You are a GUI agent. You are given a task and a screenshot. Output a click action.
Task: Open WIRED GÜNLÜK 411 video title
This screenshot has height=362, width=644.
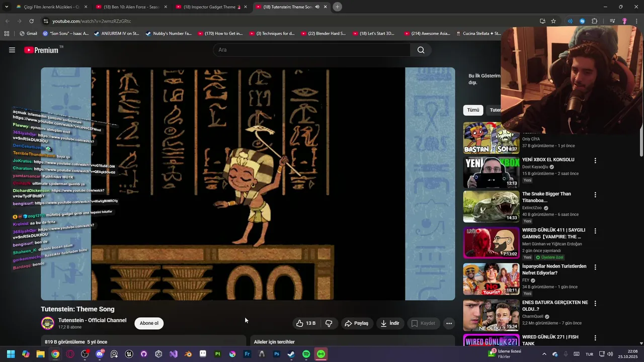pyautogui.click(x=553, y=233)
